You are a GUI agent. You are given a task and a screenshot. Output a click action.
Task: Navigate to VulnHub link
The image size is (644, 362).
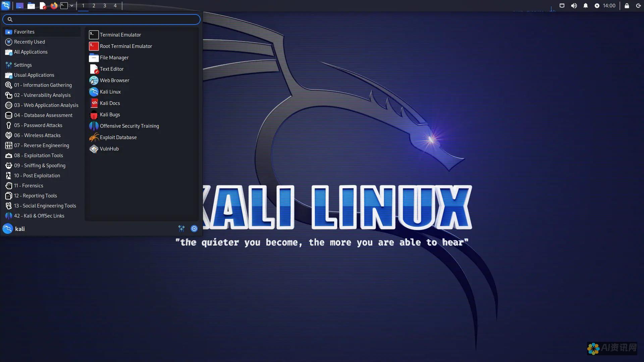[109, 148]
